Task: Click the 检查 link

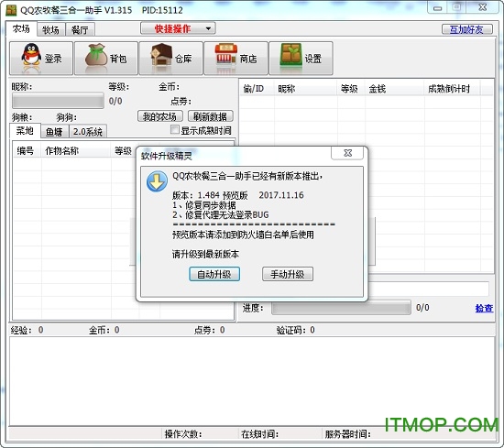Action: (484, 308)
